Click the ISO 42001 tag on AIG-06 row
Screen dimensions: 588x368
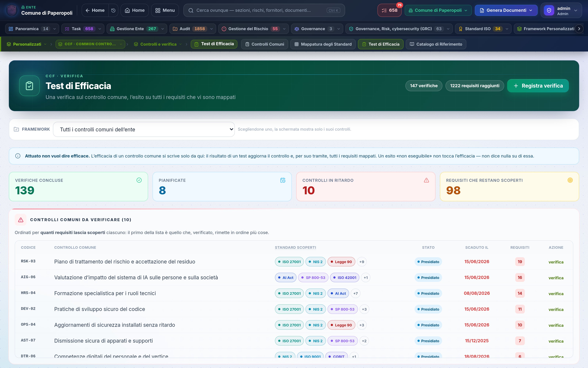tap(345, 277)
